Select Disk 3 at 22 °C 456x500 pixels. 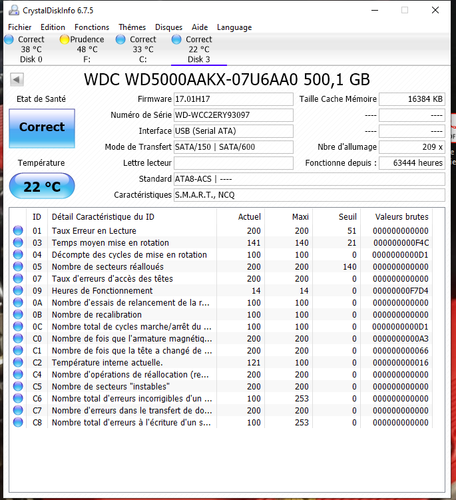pyautogui.click(x=199, y=49)
